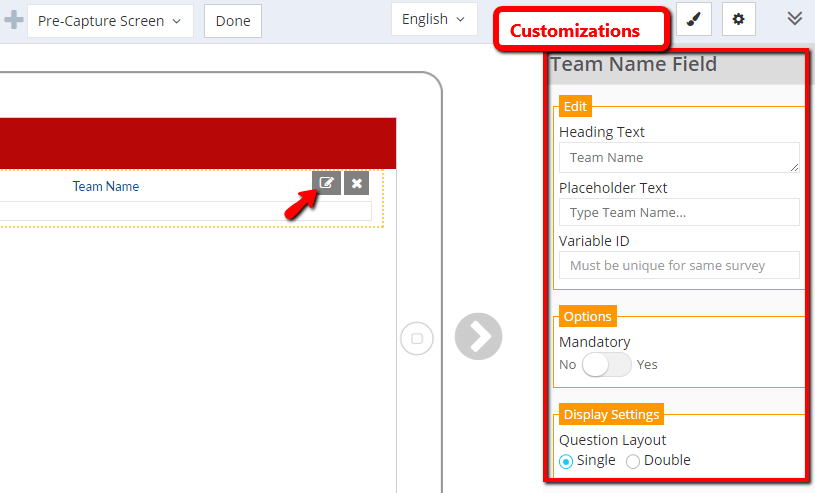Click the tablet home button circle
The height and width of the screenshot is (493, 815).
[417, 339]
